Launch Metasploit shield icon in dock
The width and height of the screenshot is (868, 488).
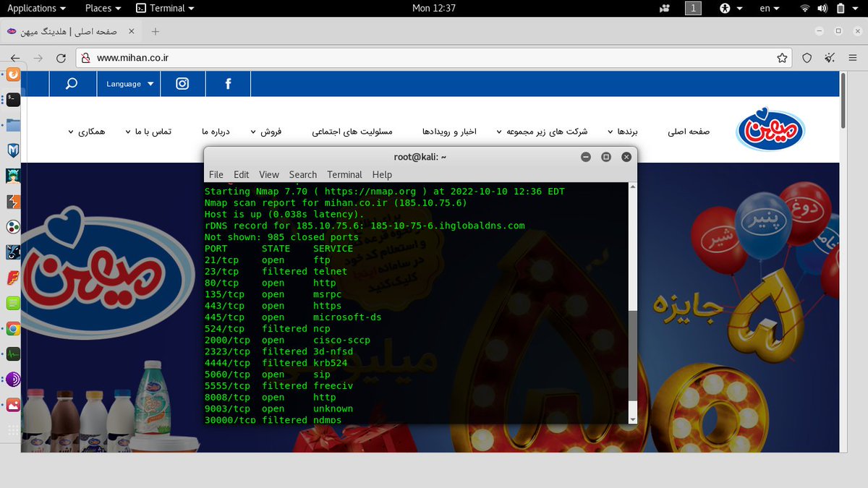pyautogui.click(x=12, y=150)
